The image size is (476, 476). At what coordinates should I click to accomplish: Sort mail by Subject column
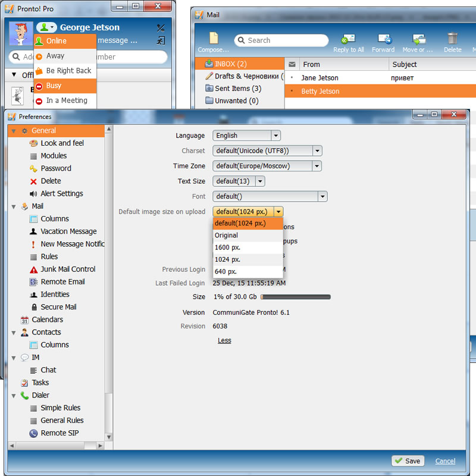[433, 64]
